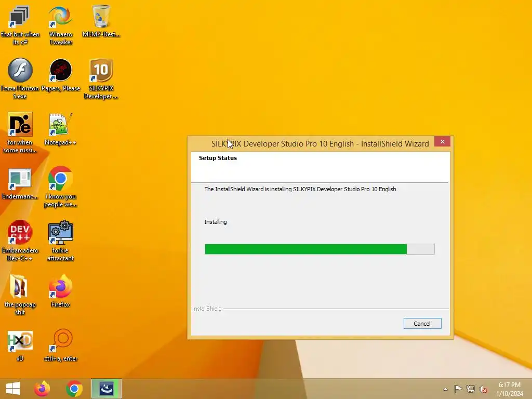
Task: Select Embarcadero Dev-C++ desktop icon
Action: (x=20, y=241)
